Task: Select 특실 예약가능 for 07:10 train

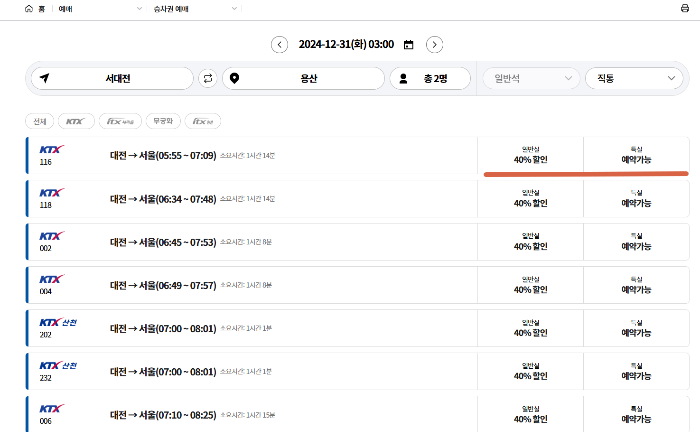Action: point(636,415)
